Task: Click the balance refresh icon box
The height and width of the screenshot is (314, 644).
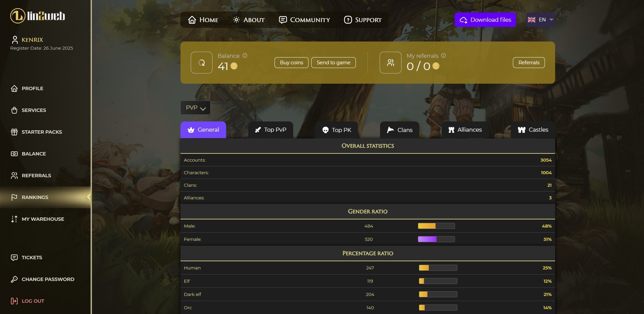Action: [202, 63]
